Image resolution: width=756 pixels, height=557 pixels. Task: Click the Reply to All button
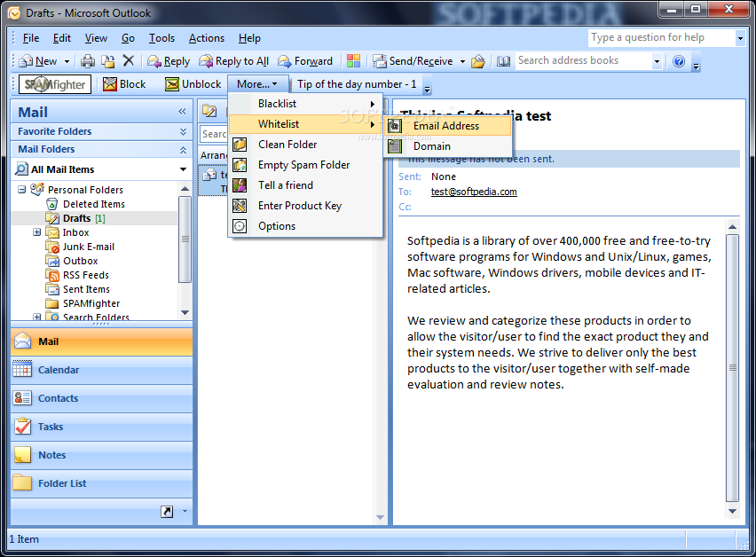click(234, 61)
